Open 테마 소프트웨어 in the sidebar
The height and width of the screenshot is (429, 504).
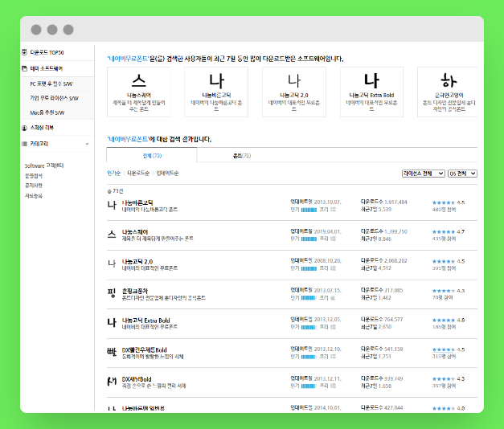point(47,68)
